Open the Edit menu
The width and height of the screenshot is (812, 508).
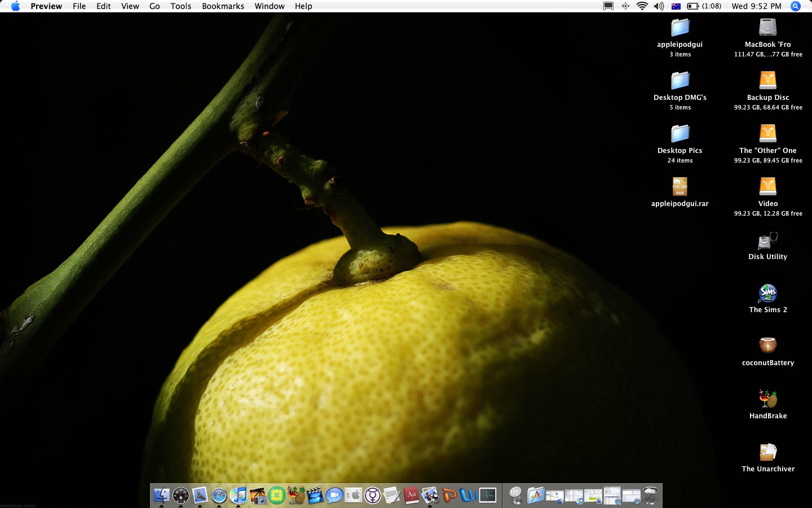[104, 6]
